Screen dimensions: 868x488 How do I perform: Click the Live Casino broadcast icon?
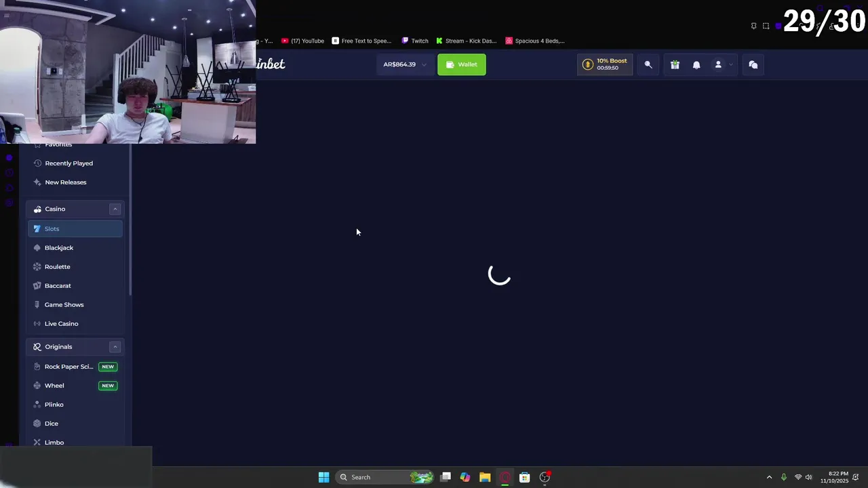[x=37, y=323]
